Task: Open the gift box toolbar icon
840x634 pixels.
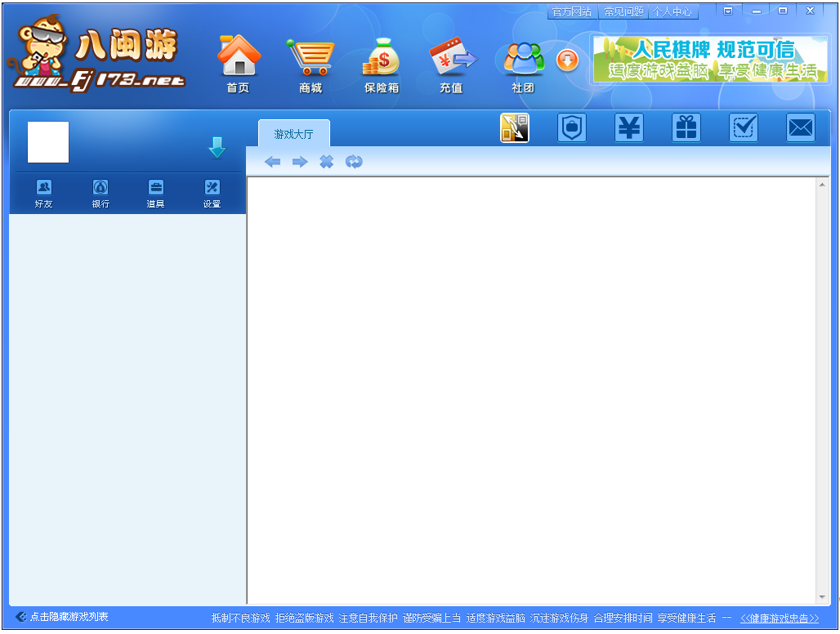Action: pos(686,128)
